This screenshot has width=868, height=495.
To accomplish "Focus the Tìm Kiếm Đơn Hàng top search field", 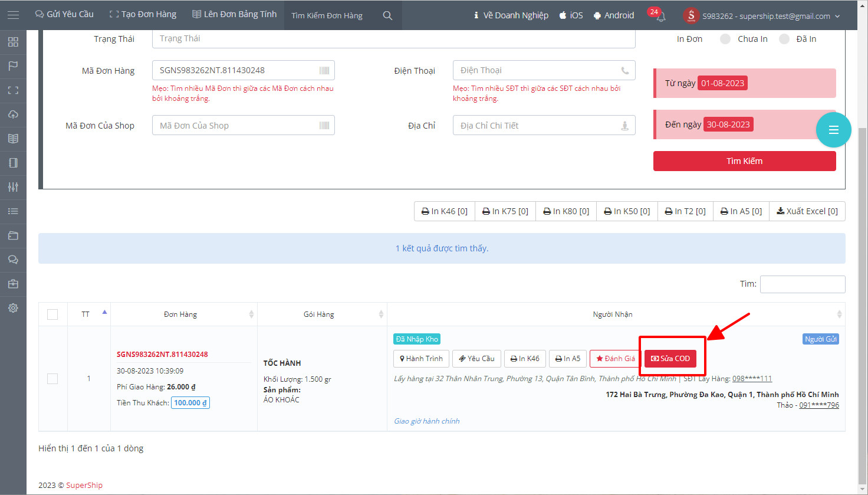I will (x=333, y=15).
